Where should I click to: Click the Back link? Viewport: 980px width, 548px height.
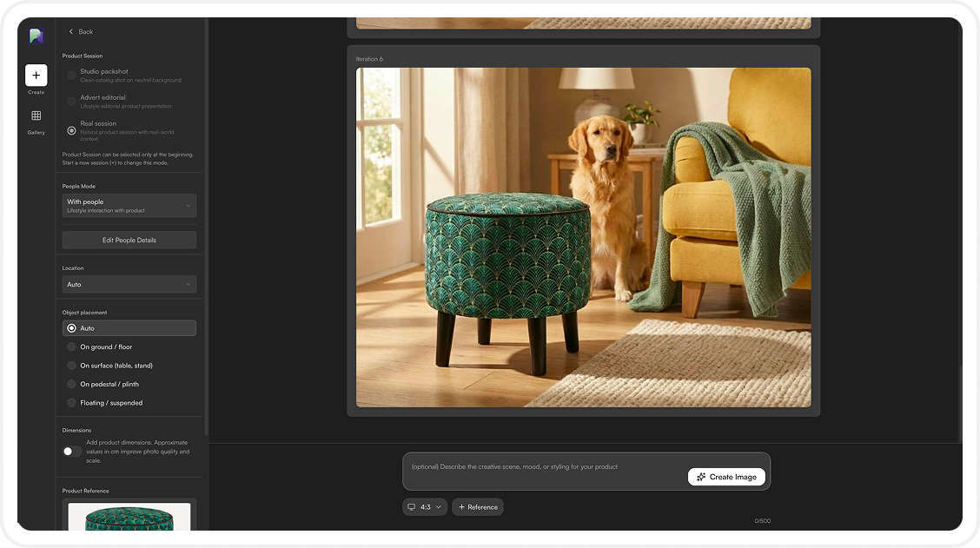point(81,31)
